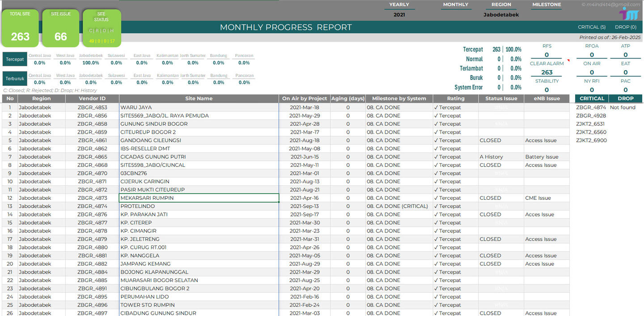644x316 pixels.
Task: Select row number 13 cell
Action: coord(10,206)
